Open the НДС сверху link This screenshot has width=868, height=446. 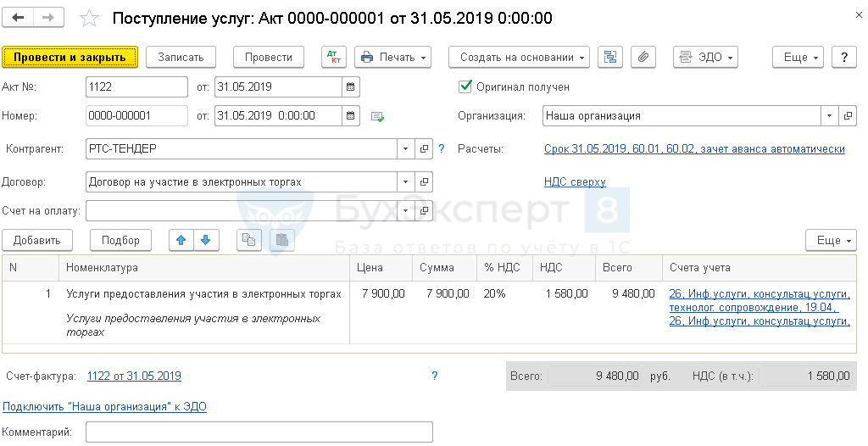point(575,181)
